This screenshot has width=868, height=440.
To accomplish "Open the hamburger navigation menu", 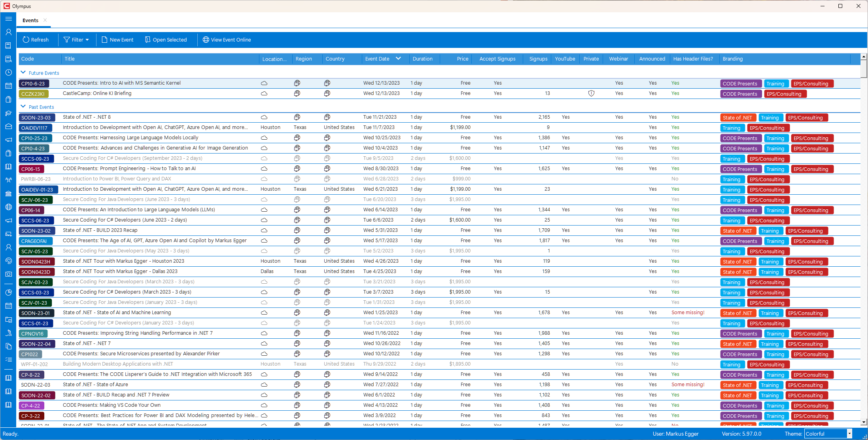I will 8,19.
